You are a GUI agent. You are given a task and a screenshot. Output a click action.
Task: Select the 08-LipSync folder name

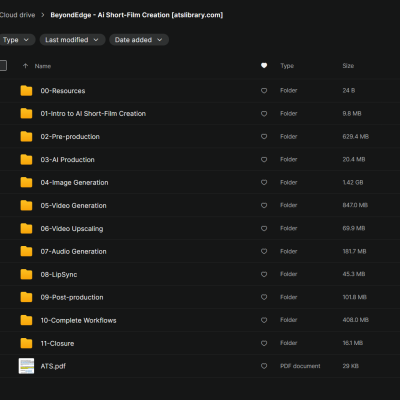[x=59, y=274]
